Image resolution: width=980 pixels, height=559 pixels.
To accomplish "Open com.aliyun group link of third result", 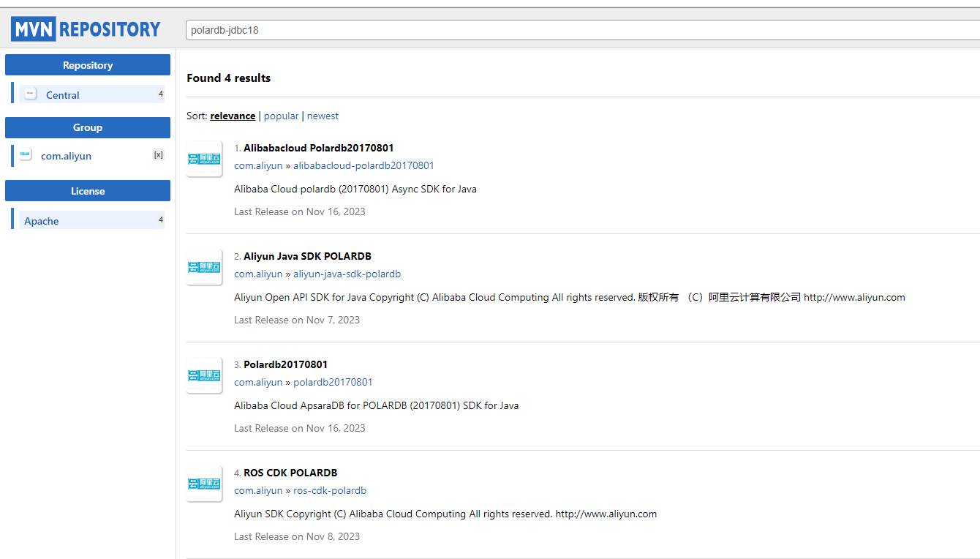I will [x=258, y=382].
